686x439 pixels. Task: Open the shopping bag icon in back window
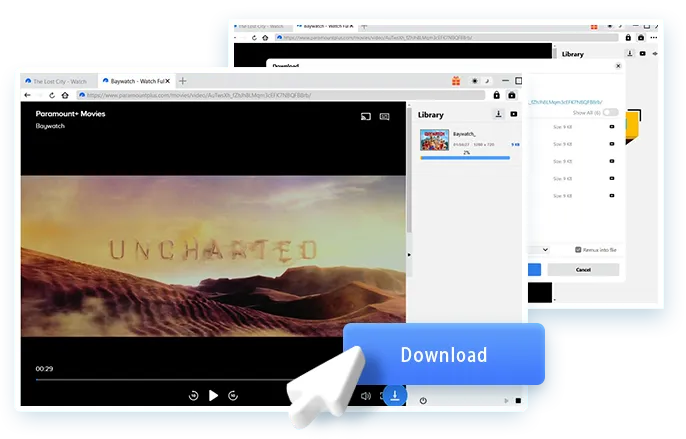point(641,38)
